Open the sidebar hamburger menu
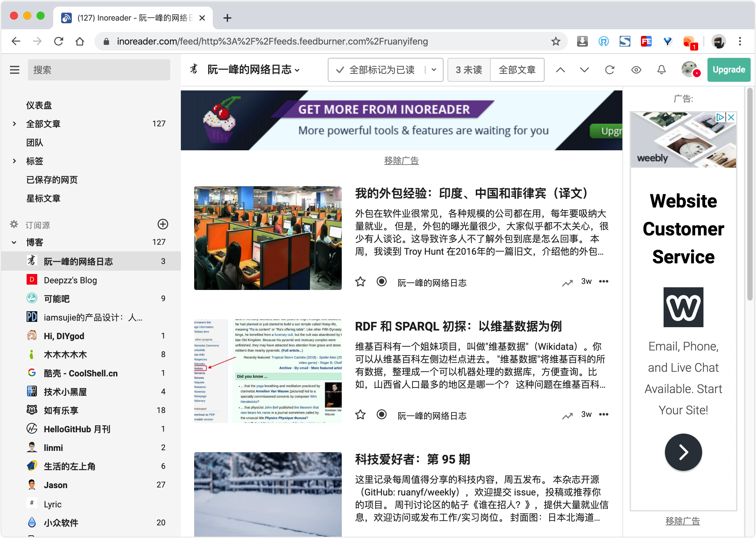Image resolution: width=756 pixels, height=538 pixels. click(x=15, y=69)
